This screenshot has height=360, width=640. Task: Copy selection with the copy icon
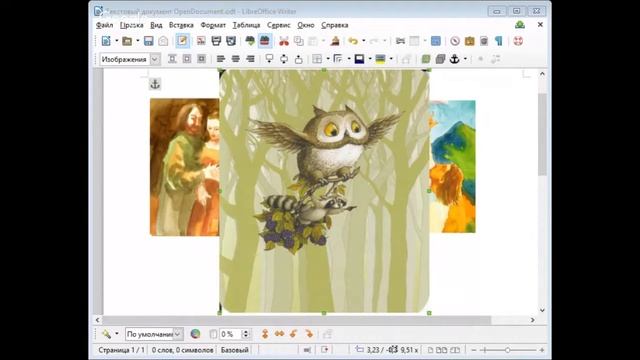click(299, 41)
